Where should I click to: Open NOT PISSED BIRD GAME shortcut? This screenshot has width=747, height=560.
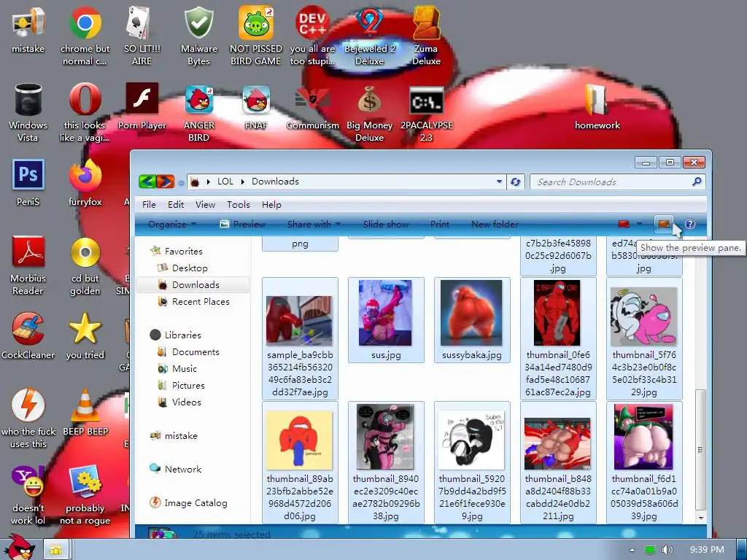tap(256, 23)
